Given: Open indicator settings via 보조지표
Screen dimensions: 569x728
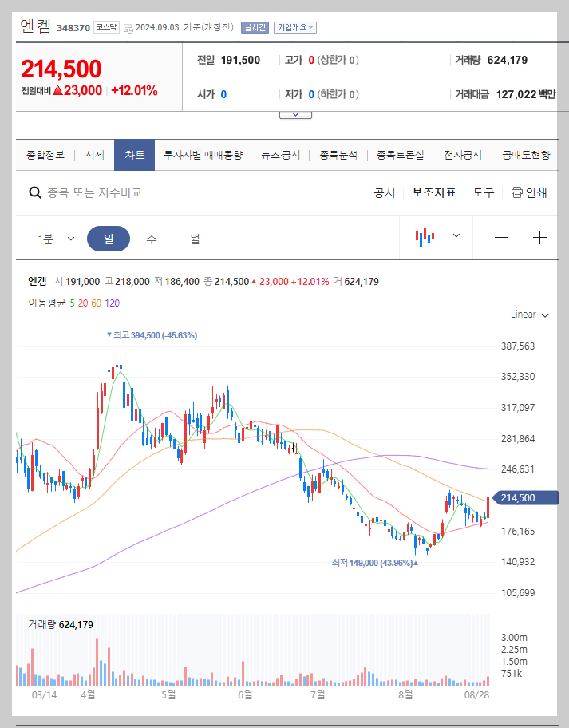Looking at the screenshot, I should point(433,192).
